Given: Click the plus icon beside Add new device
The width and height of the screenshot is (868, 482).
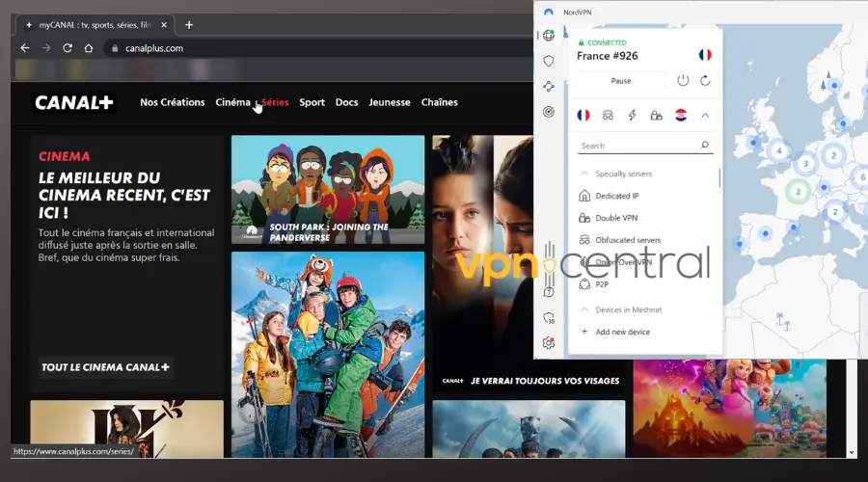Looking at the screenshot, I should point(584,332).
